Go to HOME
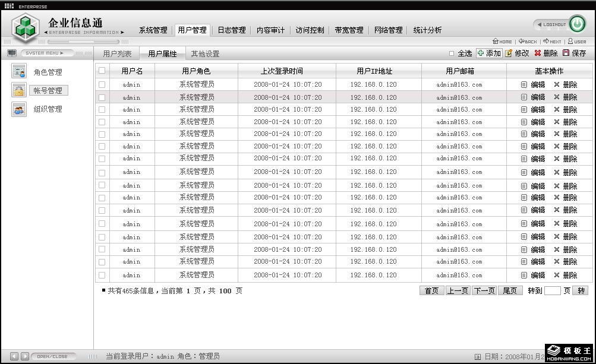Screen dimensions: 596x364 click(503, 41)
